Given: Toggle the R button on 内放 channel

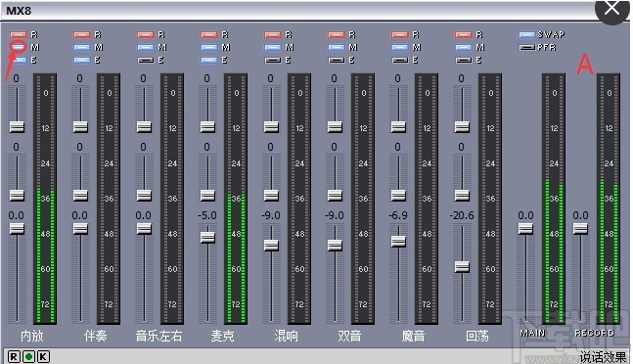Looking at the screenshot, I should click(x=19, y=34).
